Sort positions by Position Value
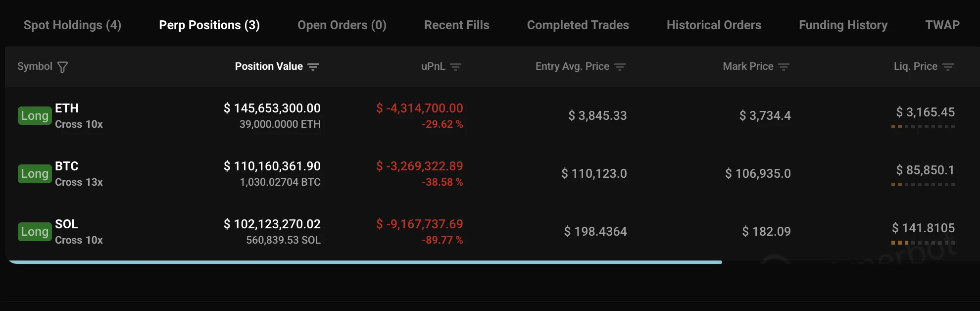Screen dimensions: 980x311 [x=314, y=66]
